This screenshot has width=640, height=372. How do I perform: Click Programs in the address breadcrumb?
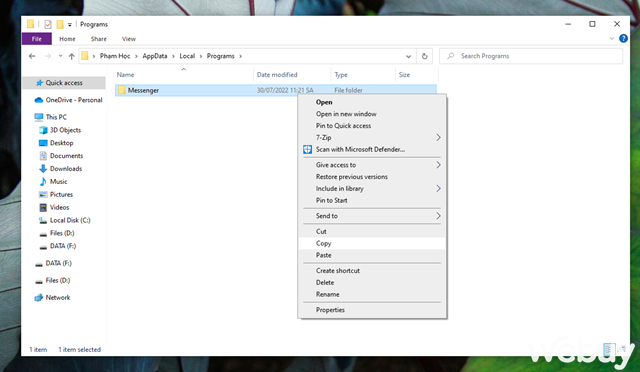point(220,56)
